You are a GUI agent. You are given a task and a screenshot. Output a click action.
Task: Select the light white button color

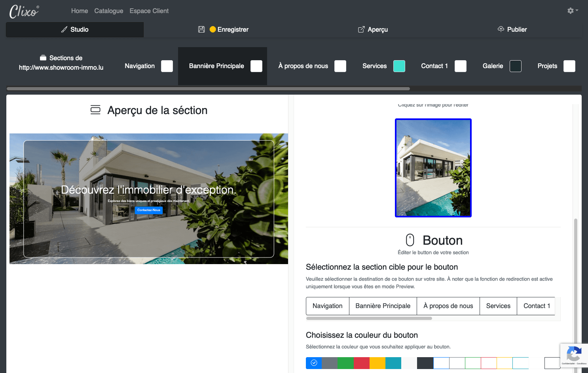(x=409, y=363)
